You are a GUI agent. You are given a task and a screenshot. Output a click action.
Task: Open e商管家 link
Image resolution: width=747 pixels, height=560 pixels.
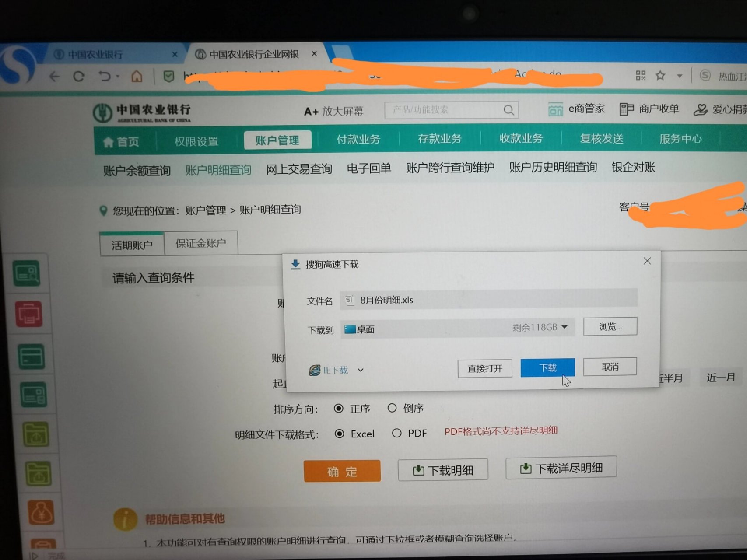click(x=576, y=109)
